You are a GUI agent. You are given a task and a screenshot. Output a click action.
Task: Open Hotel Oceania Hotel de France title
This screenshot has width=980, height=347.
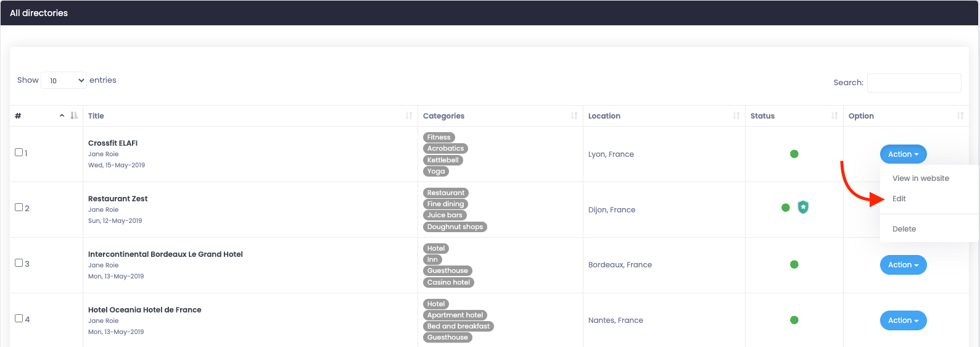(x=145, y=310)
